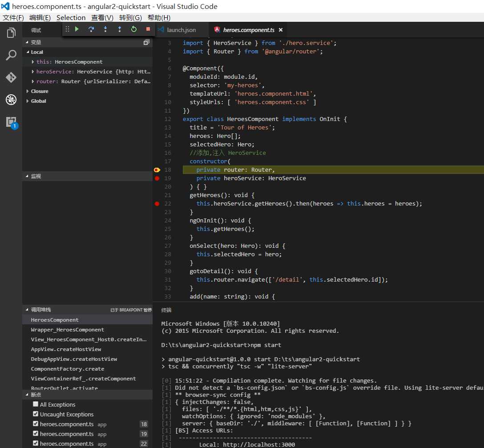Disable heroes.component.ts line 22 breakpoint checkbox
This screenshot has height=448, width=484.
pyautogui.click(x=36, y=444)
